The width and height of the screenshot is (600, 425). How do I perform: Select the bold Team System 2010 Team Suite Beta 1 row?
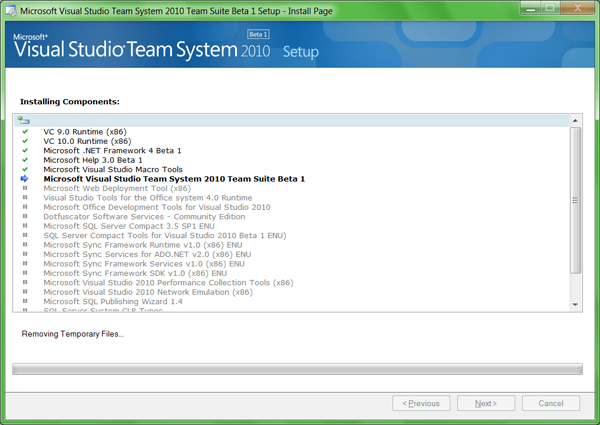[x=174, y=179]
